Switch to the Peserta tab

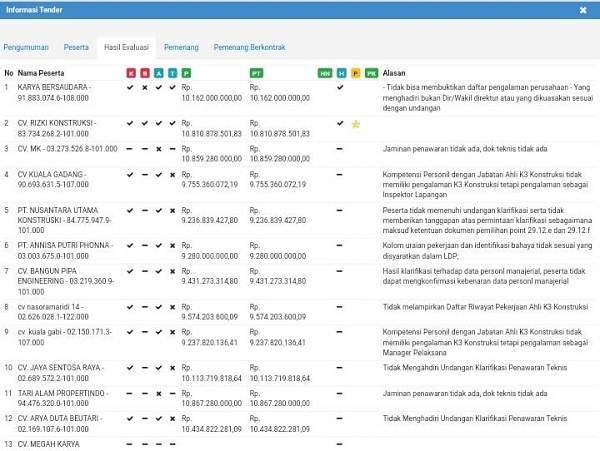tap(76, 47)
